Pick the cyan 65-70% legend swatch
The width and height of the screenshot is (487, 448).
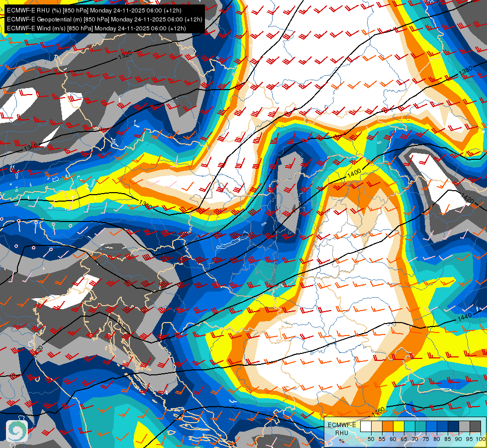coord(410,426)
